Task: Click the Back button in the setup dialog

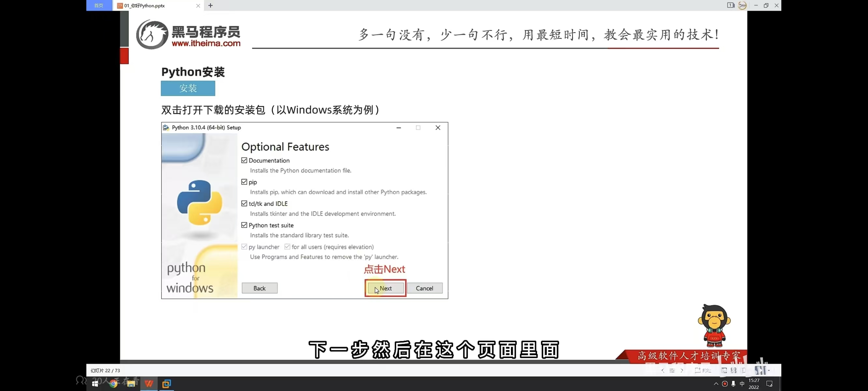Action: point(259,288)
